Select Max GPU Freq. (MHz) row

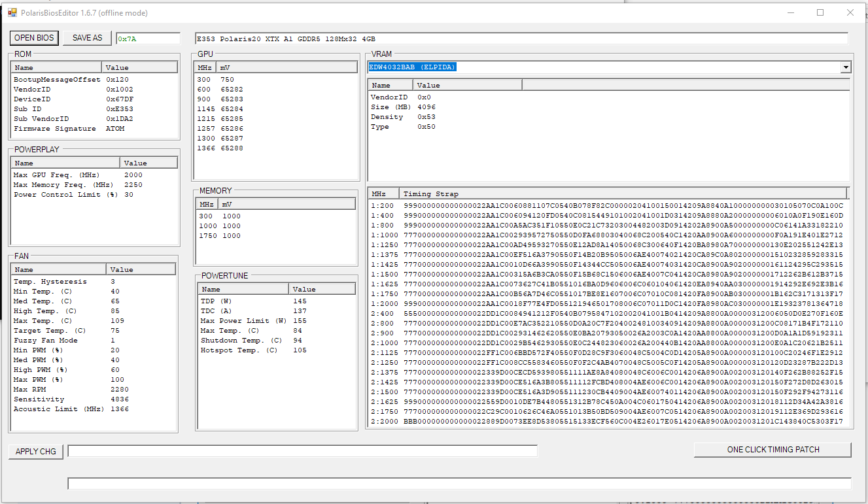(95, 175)
